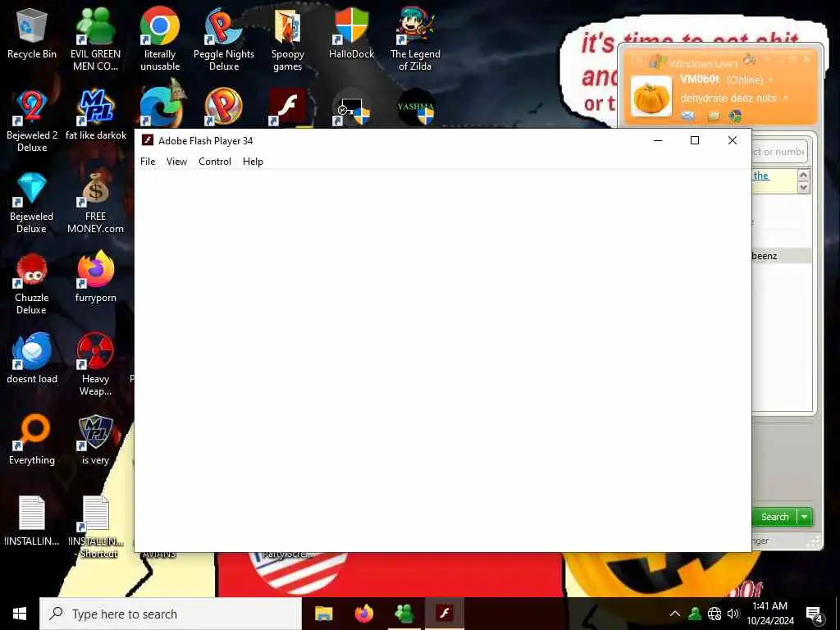Click the pumpkin display picture in Messenger
This screenshot has height=630, width=840.
click(651, 97)
